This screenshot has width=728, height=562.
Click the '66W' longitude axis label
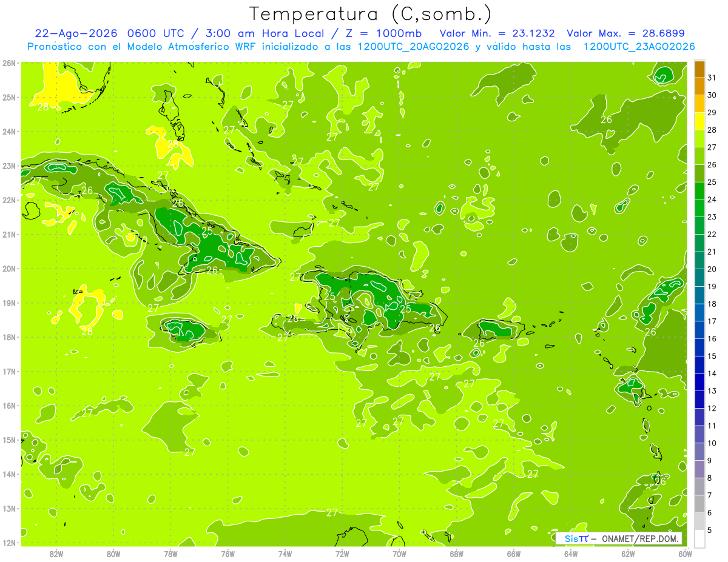[514, 554]
